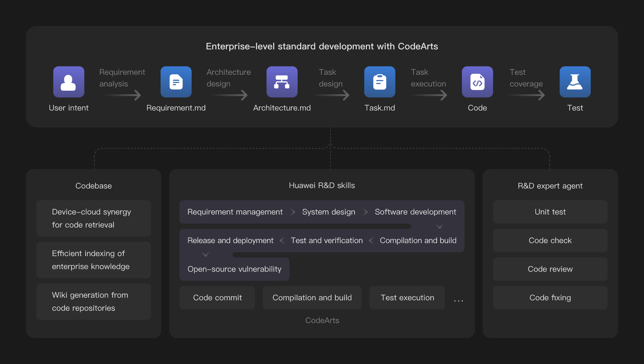
Task: Click the Test flask icon
Action: 575,82
